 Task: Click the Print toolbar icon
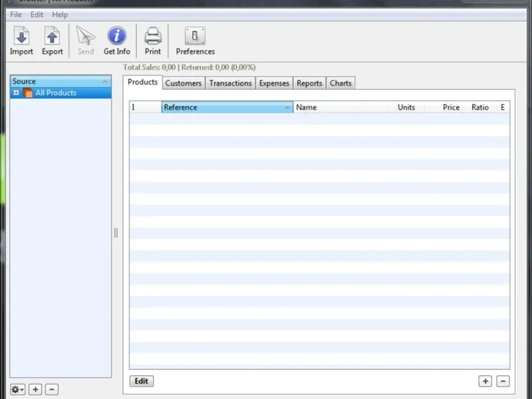coord(153,41)
